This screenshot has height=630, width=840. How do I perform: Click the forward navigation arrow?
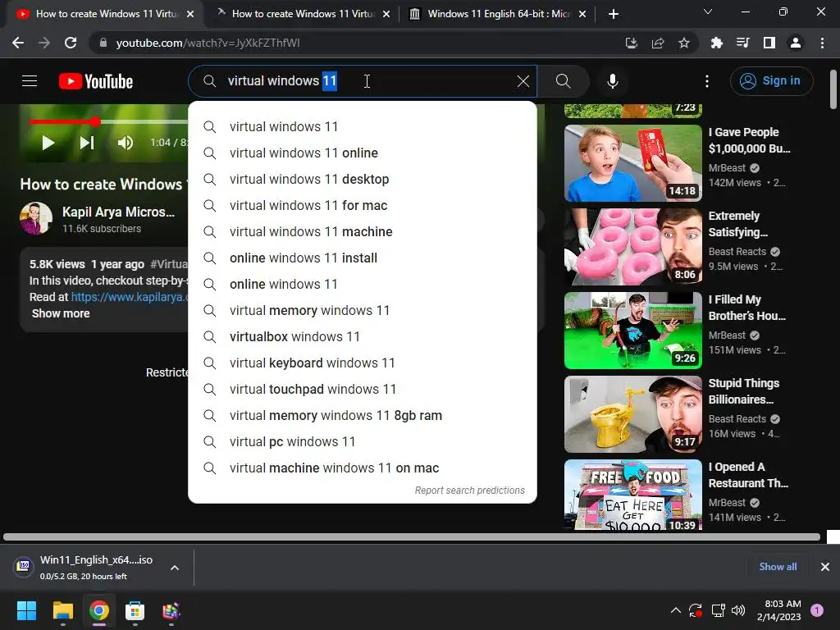[44, 43]
